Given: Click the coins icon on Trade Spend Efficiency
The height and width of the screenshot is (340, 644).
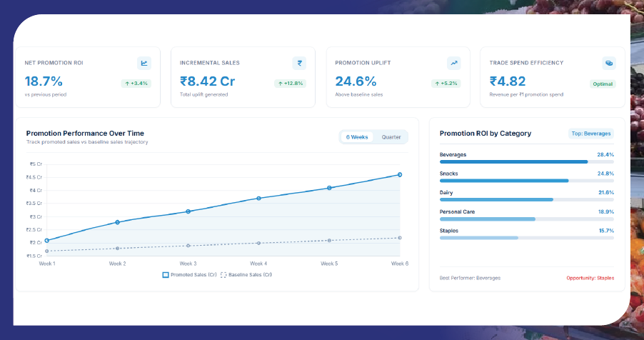Looking at the screenshot, I should pyautogui.click(x=609, y=63).
